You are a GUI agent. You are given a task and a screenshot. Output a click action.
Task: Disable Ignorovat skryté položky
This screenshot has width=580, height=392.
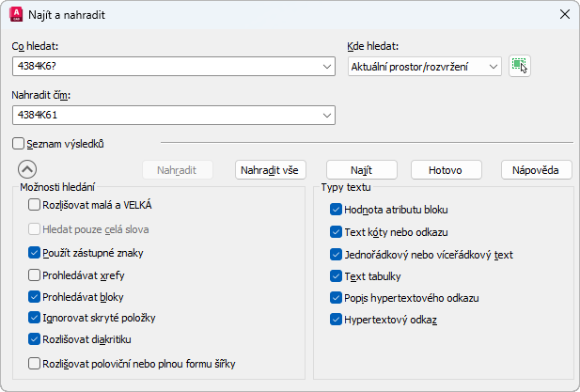click(35, 318)
